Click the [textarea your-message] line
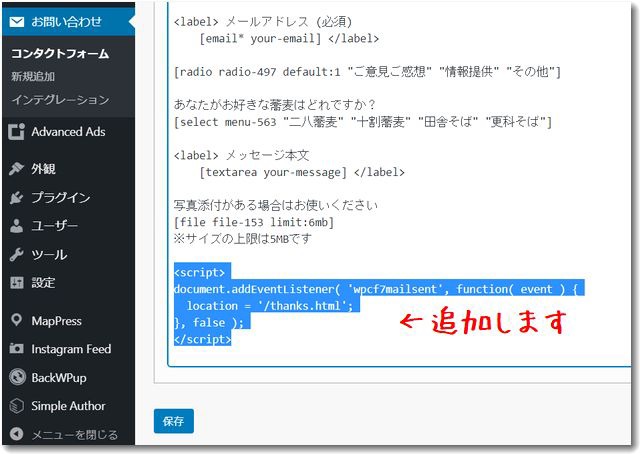Screen dimensions: 640x454 [x=302, y=172]
